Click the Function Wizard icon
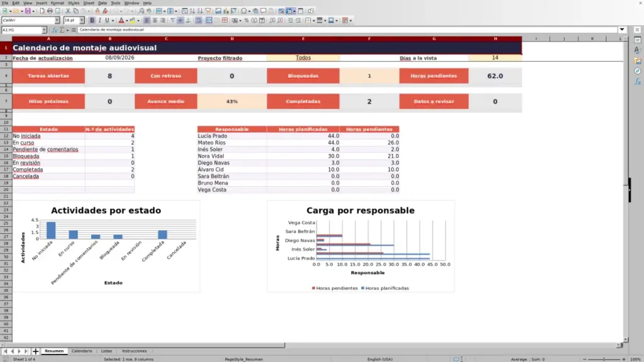 [x=55, y=30]
